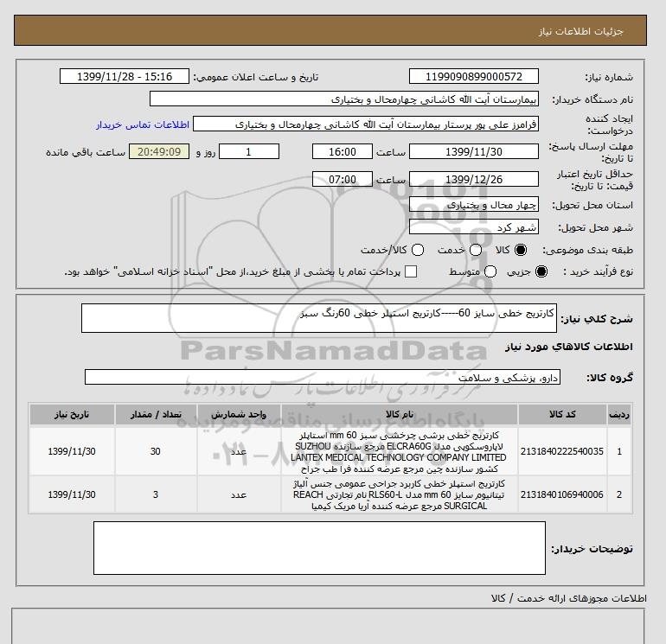Click the توضیحات خریدار text area
This screenshot has height=644, width=666.
pyautogui.click(x=319, y=548)
